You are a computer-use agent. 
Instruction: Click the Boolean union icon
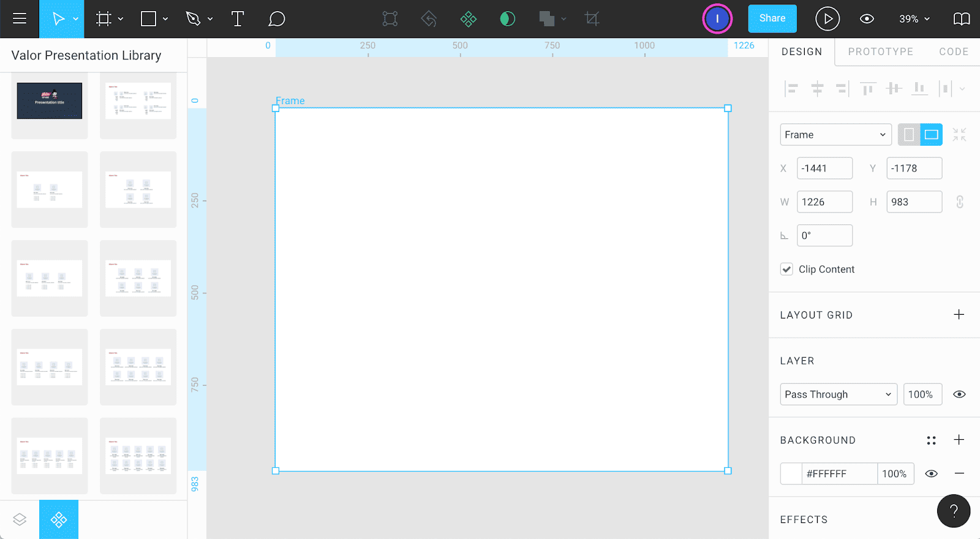(x=547, y=19)
